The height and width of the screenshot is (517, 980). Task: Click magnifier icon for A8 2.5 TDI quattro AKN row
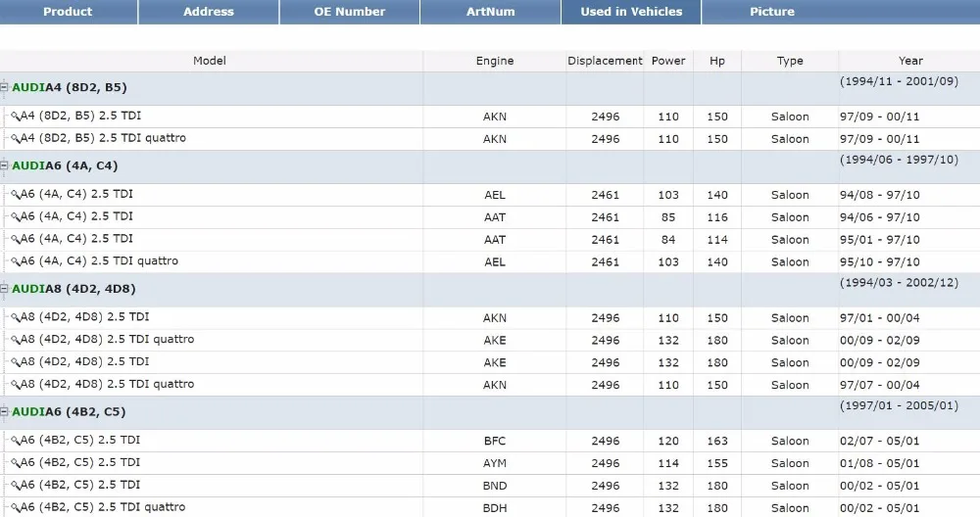[16, 385]
